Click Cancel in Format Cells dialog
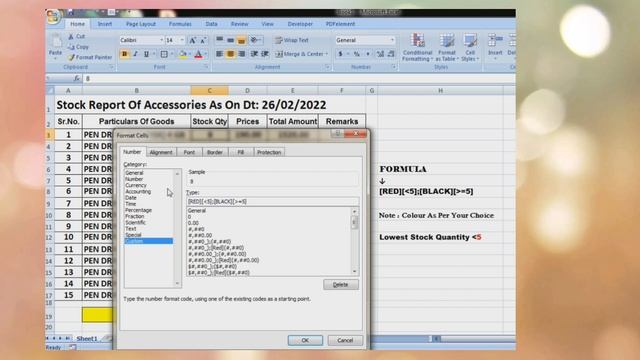The height and width of the screenshot is (360, 640). tap(345, 340)
